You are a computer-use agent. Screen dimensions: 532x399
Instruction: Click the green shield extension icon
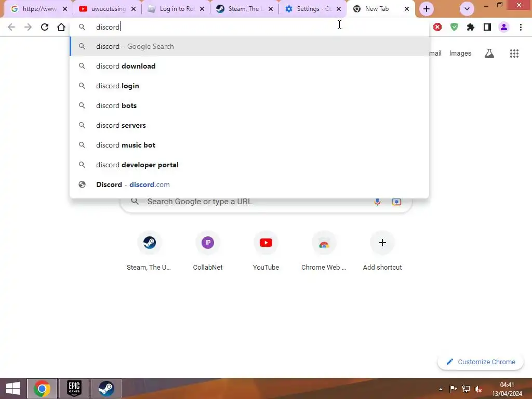tap(454, 27)
